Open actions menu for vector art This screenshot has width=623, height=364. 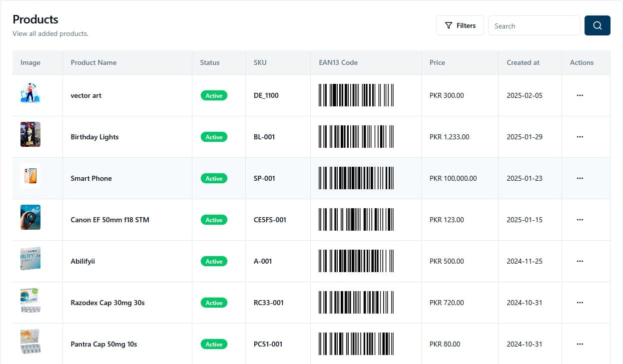[x=580, y=95]
